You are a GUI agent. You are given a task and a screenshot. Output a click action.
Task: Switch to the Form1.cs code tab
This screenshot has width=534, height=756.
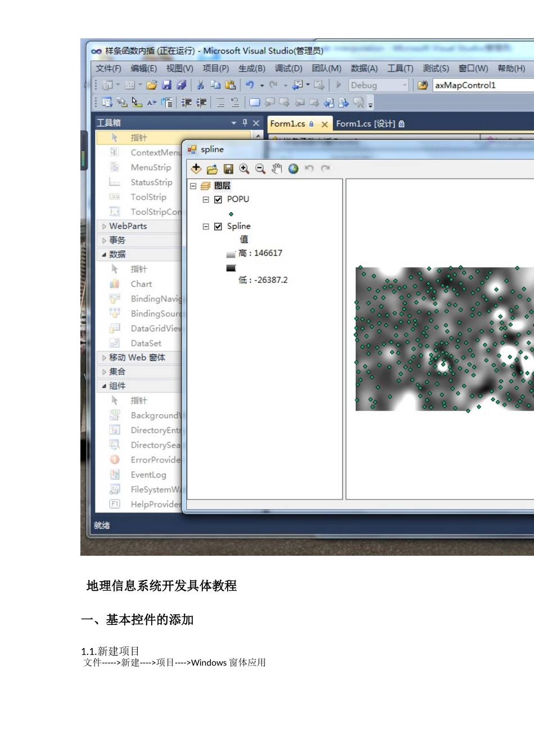288,124
